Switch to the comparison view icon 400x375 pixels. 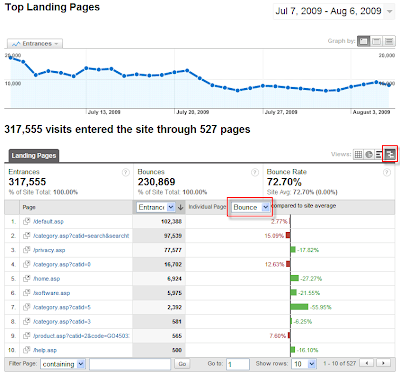(x=390, y=154)
